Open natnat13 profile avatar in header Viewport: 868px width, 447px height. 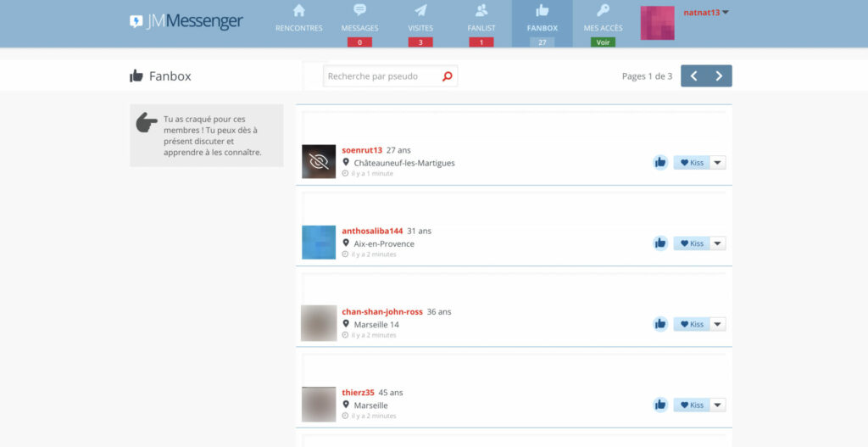point(658,23)
